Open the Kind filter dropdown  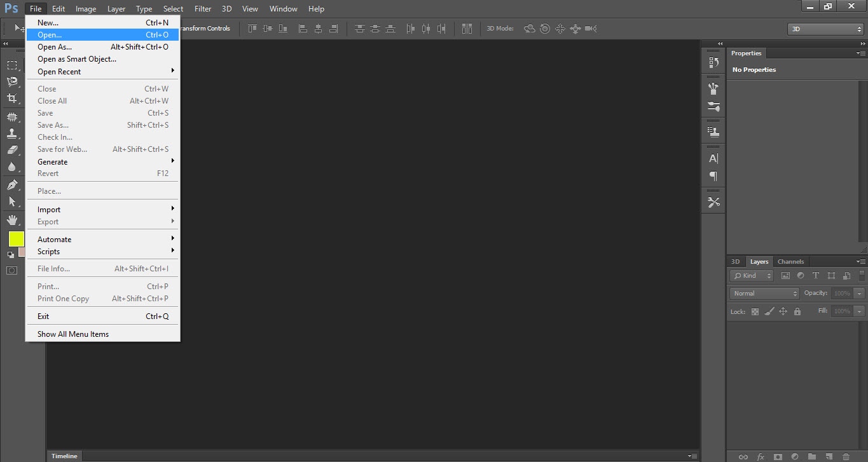752,276
